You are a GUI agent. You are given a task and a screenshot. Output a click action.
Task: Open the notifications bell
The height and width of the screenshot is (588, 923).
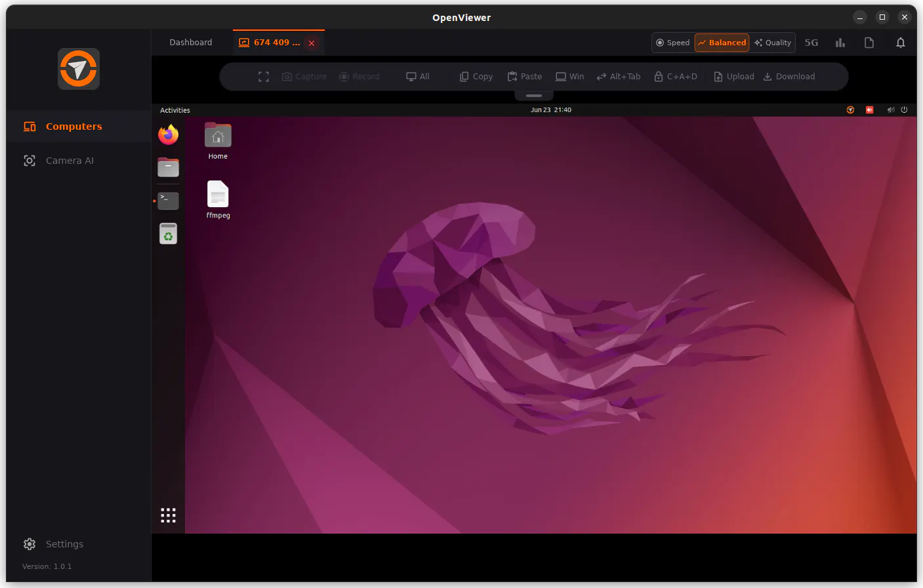(x=901, y=43)
